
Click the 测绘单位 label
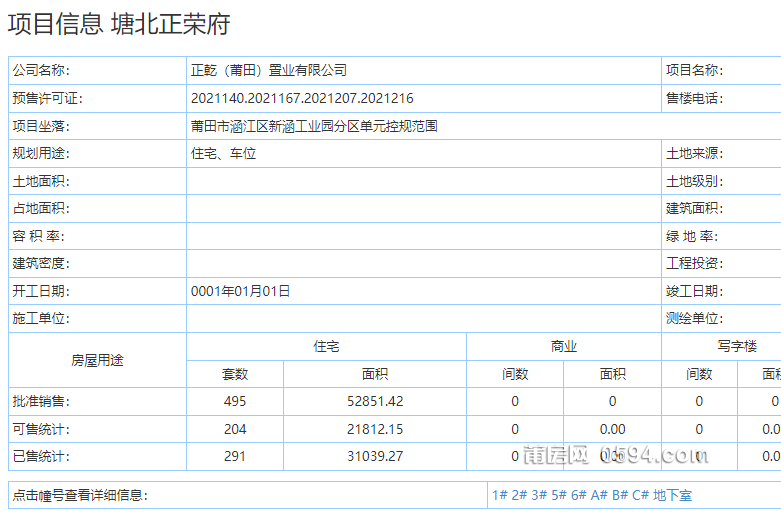click(x=694, y=318)
